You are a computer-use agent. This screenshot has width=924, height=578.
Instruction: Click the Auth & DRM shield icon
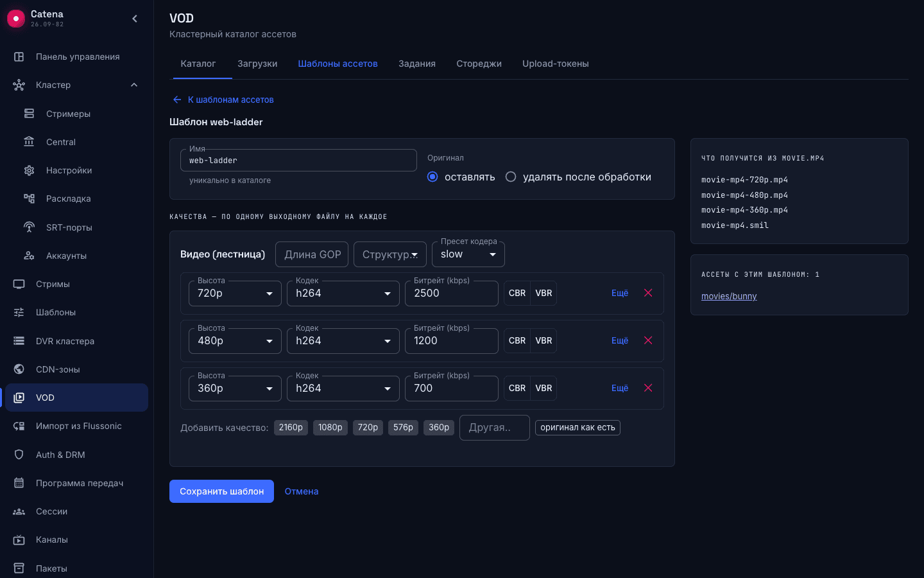coord(19,455)
